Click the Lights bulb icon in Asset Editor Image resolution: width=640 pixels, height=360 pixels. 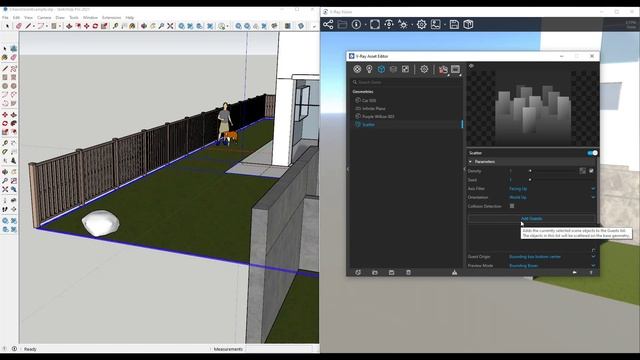[369, 69]
